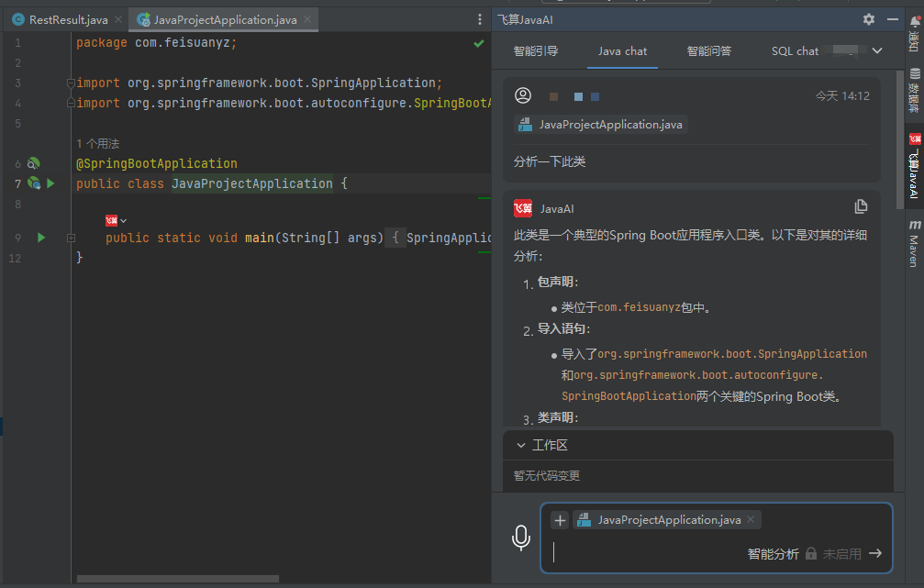The height and width of the screenshot is (588, 924).
Task: Toggle the 智能分析 lock option
Action: [x=811, y=554]
